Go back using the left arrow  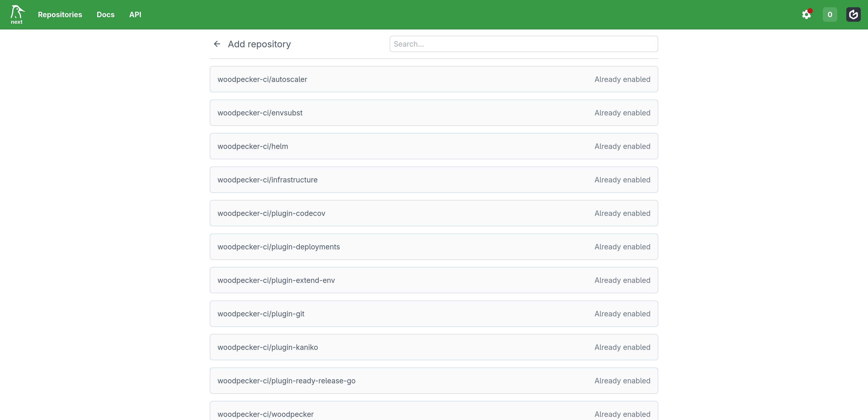click(217, 44)
